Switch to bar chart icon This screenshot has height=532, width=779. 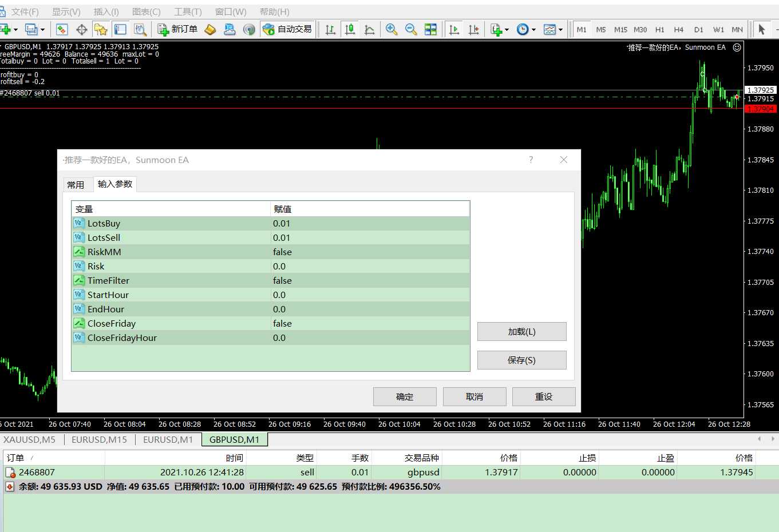pyautogui.click(x=330, y=29)
